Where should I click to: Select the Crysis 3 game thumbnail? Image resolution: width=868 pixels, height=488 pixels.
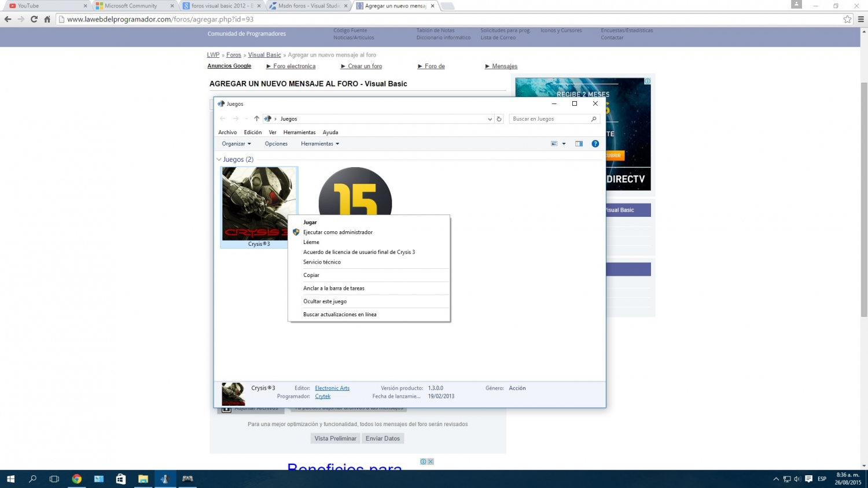point(259,207)
